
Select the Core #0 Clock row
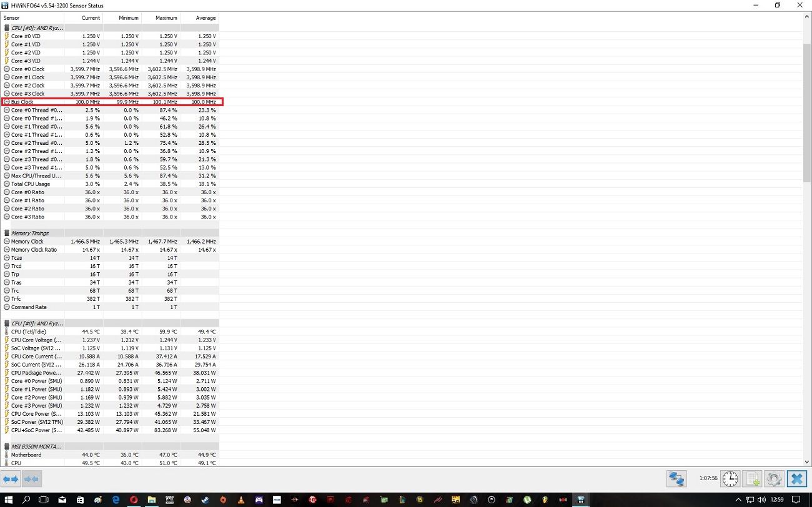[x=109, y=69]
